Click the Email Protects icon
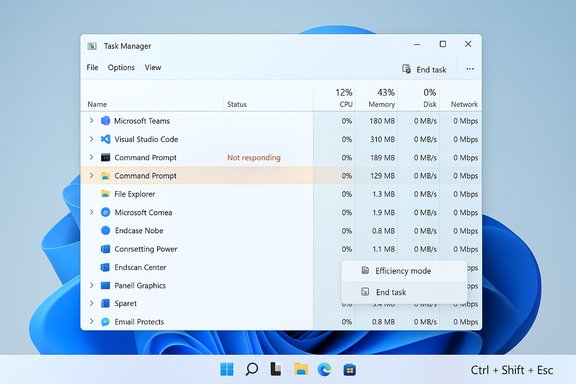This screenshot has width=576, height=384. point(105,322)
